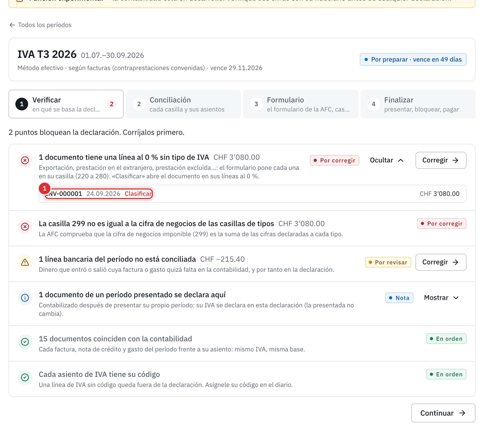The height and width of the screenshot is (448, 484).
Task: Click 'La casilla 299 no es igual' title
Action: (x=156, y=224)
